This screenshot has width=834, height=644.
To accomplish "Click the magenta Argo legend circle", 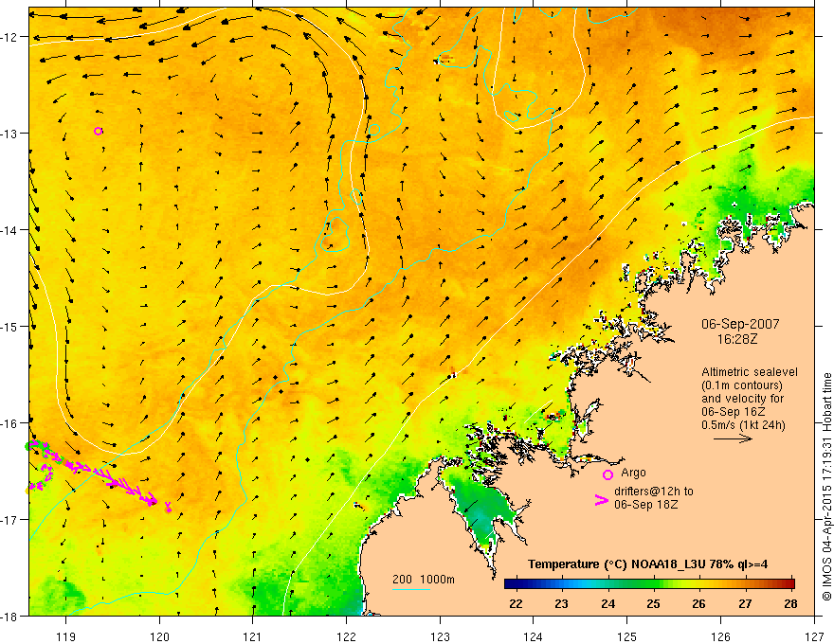I will click(x=607, y=474).
